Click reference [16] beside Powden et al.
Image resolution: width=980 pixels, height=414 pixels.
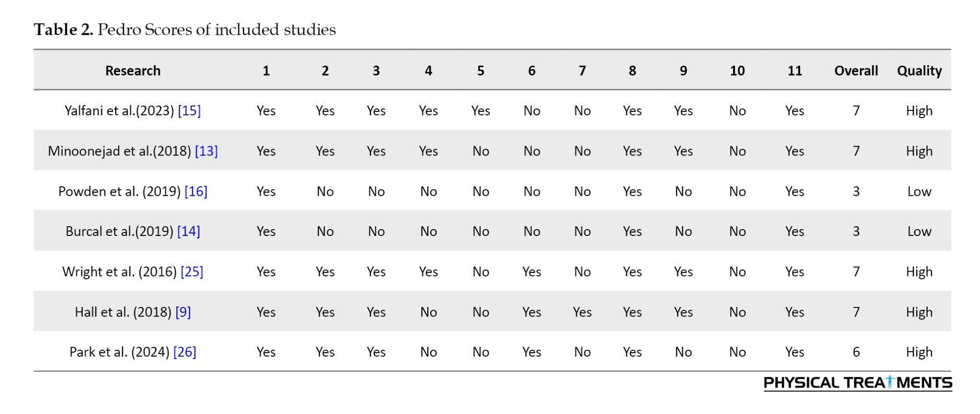click(196, 191)
